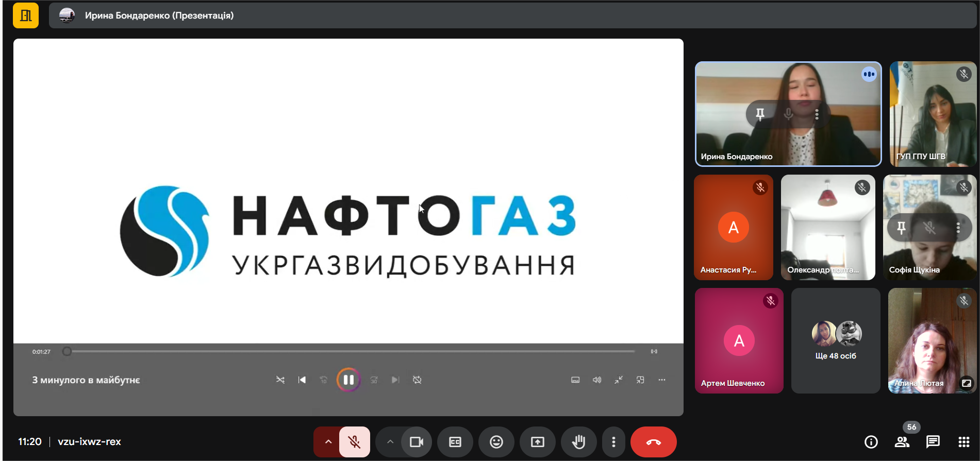Click the presenter name "Ирина Бондаренко (Презентація)"
Image resolution: width=980 pixels, height=461 pixels.
click(159, 15)
